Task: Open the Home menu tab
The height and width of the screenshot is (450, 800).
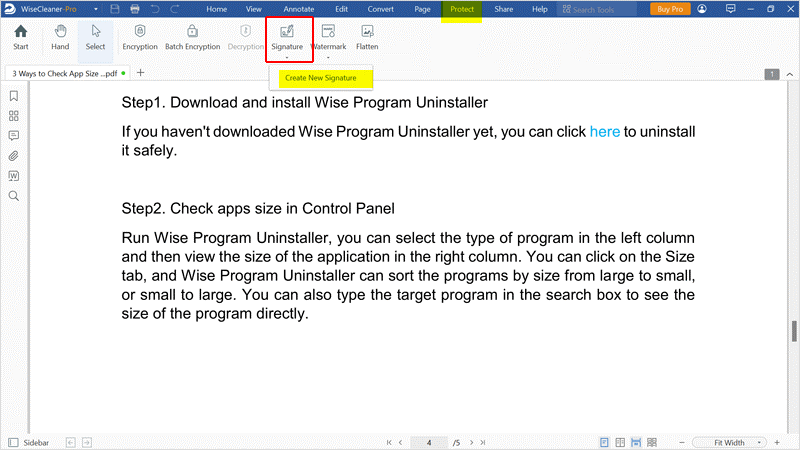Action: (x=216, y=9)
